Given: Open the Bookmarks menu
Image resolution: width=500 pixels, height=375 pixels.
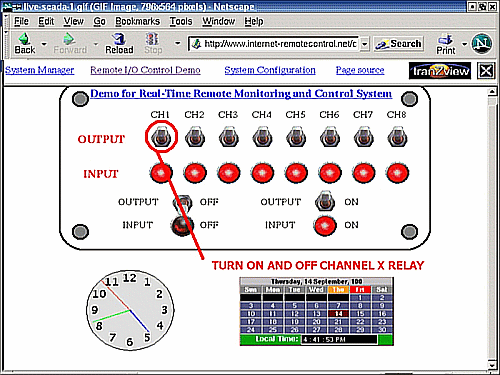Looking at the screenshot, I should click(137, 21).
